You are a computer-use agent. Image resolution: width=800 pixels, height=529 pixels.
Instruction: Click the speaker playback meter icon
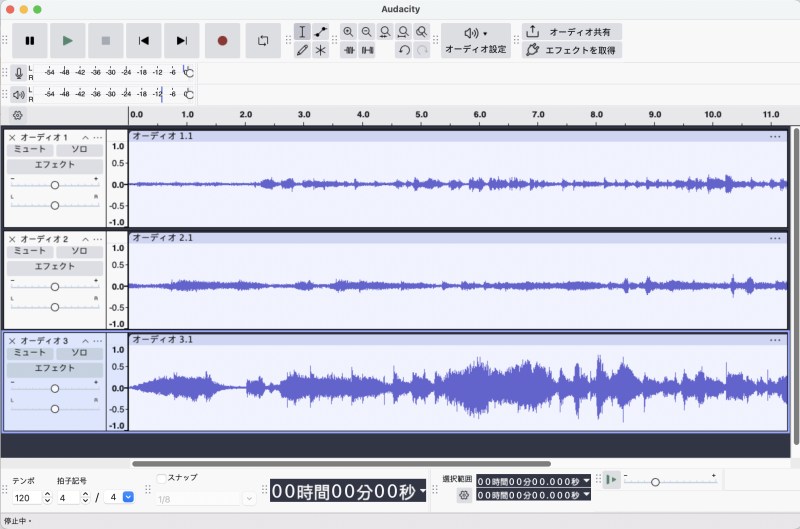(x=19, y=95)
